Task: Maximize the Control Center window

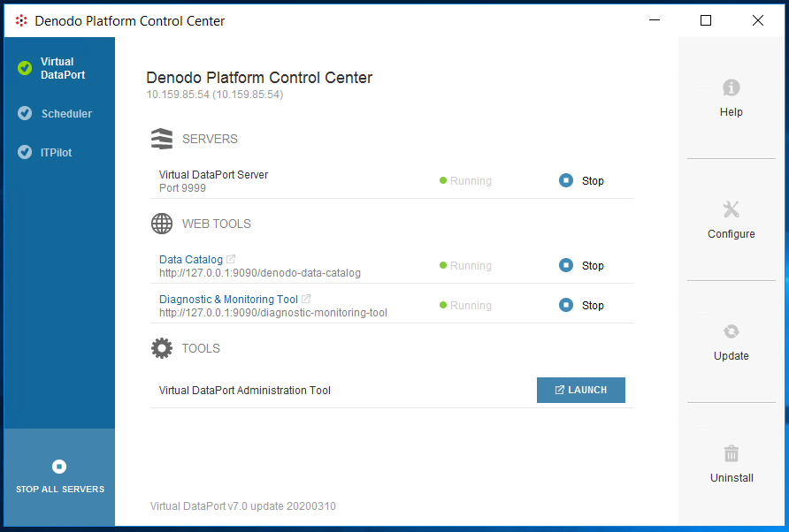Action: coord(706,20)
